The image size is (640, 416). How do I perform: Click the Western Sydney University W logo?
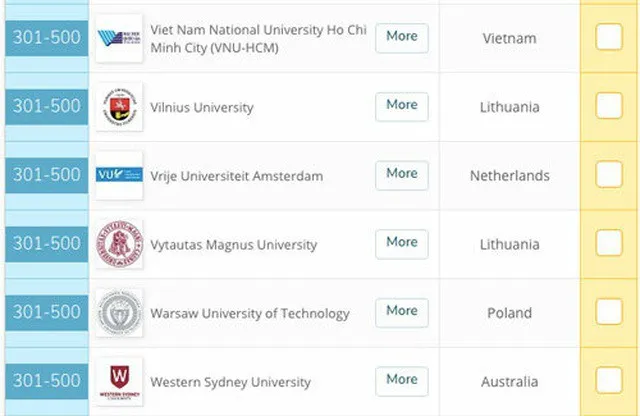119,382
